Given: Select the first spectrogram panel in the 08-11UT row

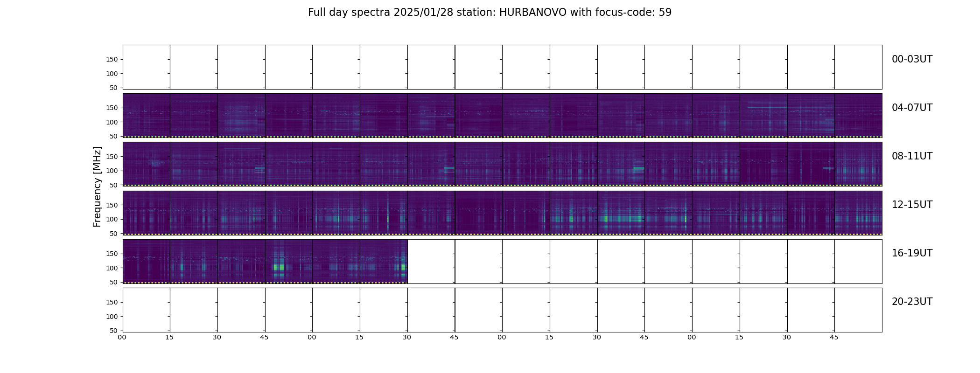Looking at the screenshot, I should point(147,164).
